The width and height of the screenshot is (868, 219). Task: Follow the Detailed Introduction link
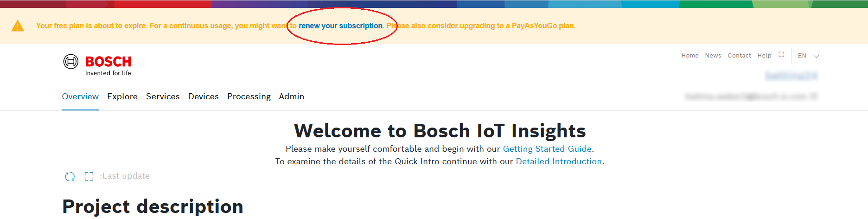559,161
